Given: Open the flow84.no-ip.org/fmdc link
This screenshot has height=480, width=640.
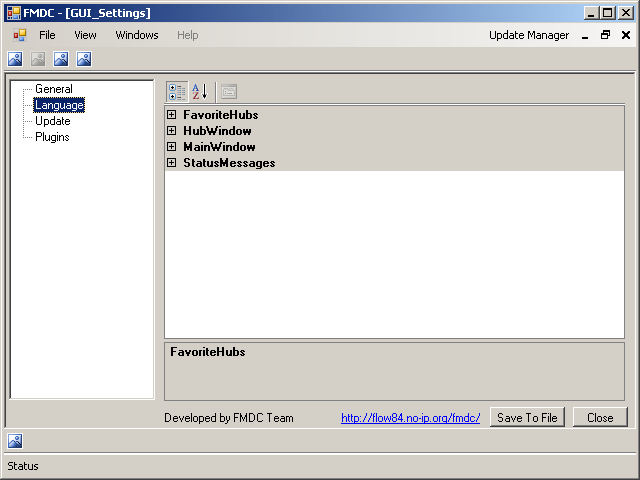Looking at the screenshot, I should pos(411,418).
